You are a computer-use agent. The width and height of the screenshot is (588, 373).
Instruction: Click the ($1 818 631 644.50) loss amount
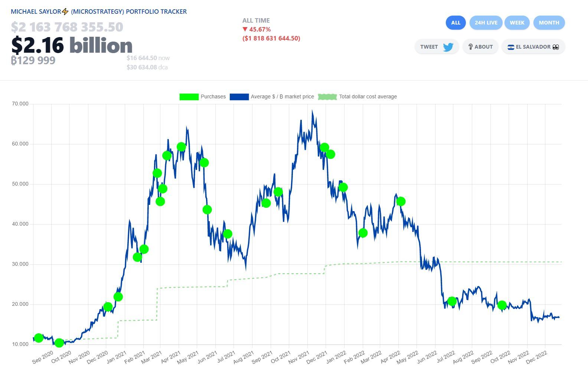click(x=271, y=38)
